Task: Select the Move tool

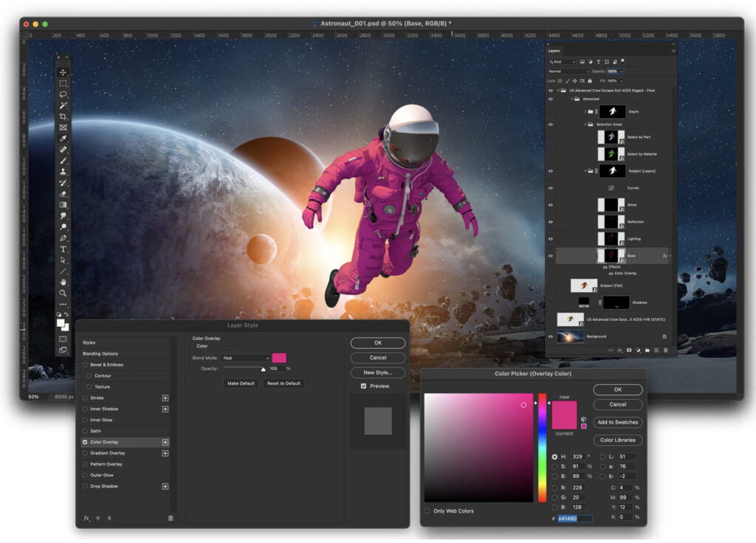Action: (x=63, y=72)
